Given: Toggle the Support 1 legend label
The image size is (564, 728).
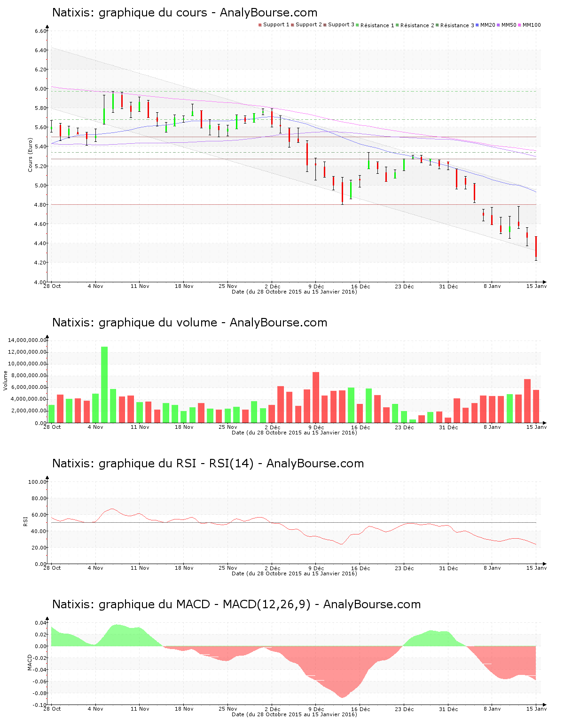Looking at the screenshot, I should click(x=276, y=25).
